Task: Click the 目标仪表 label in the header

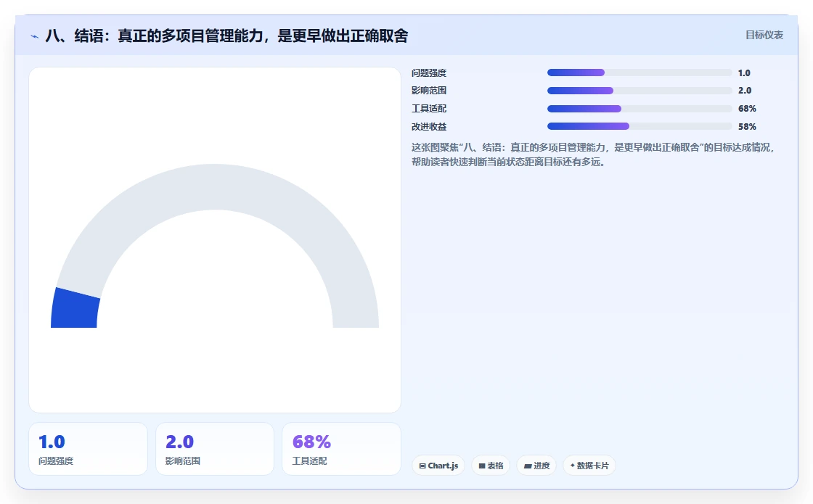Action: click(764, 36)
